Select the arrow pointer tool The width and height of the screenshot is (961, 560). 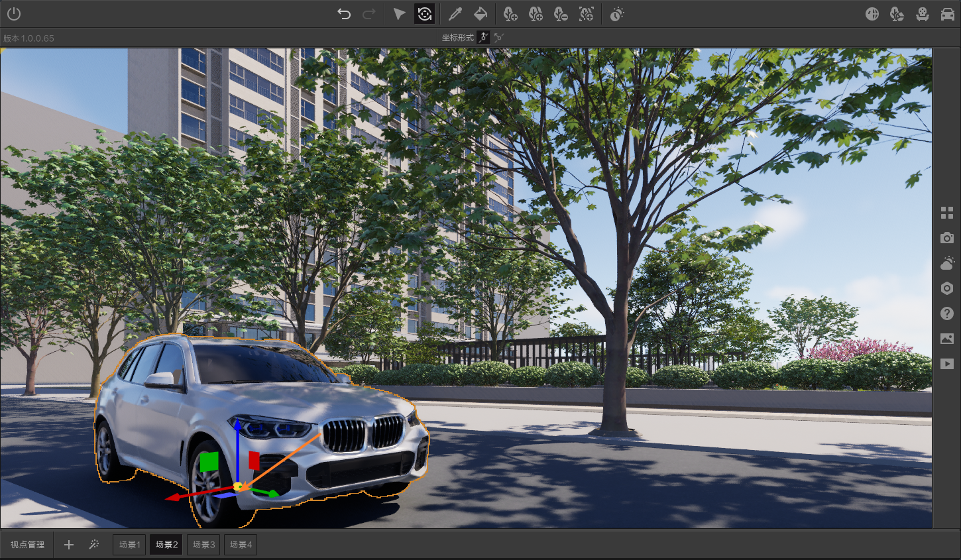[399, 14]
